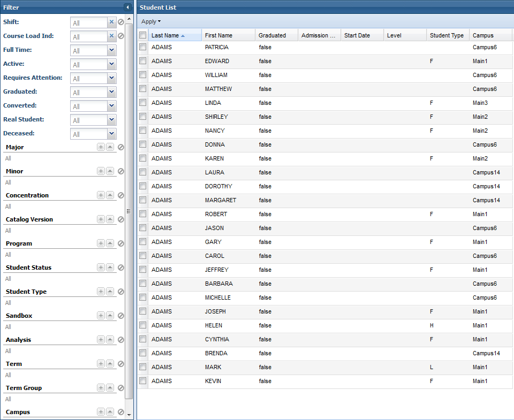Check the select-all checkbox in header row

click(142, 35)
